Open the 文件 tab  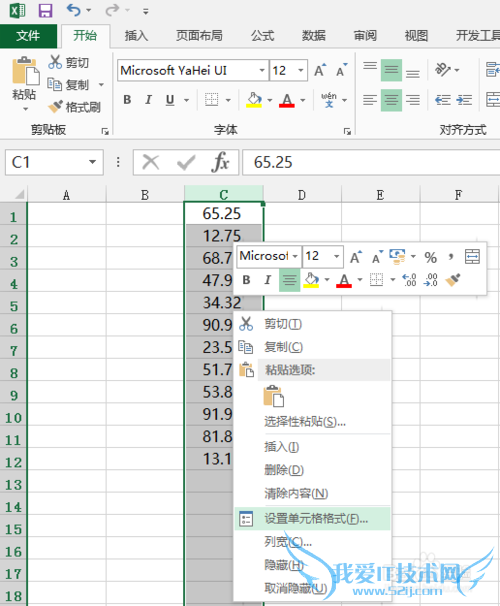point(28,36)
